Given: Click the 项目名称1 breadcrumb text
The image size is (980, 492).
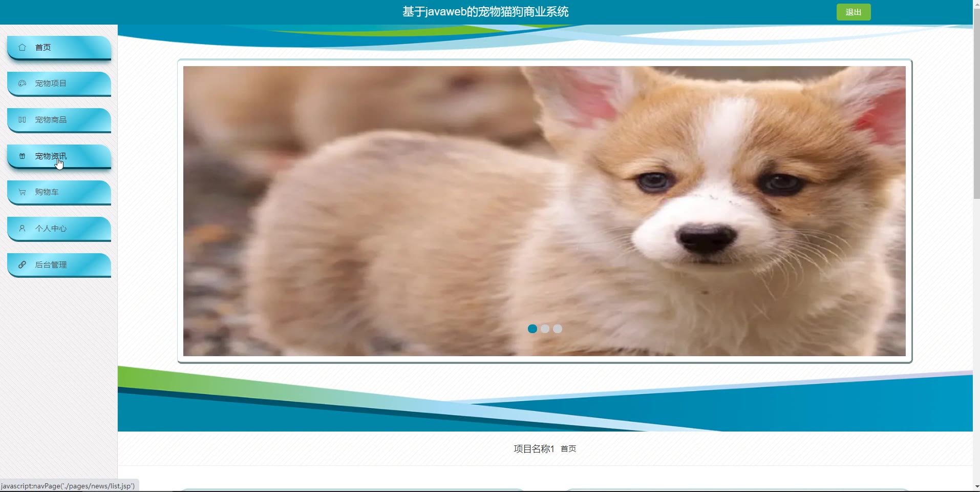Looking at the screenshot, I should (534, 449).
